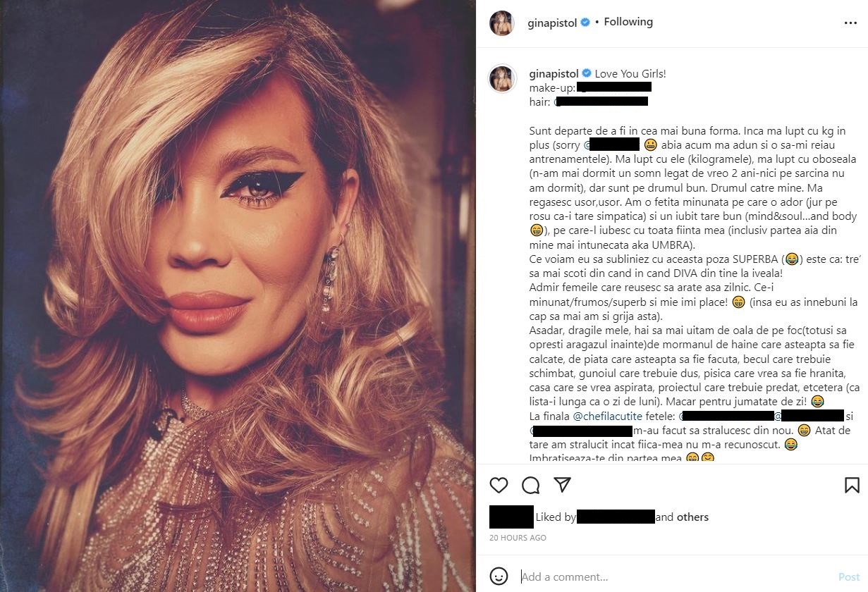This screenshot has height=592, width=868.
Task: Open ginapistol username in caption
Action: [x=554, y=73]
